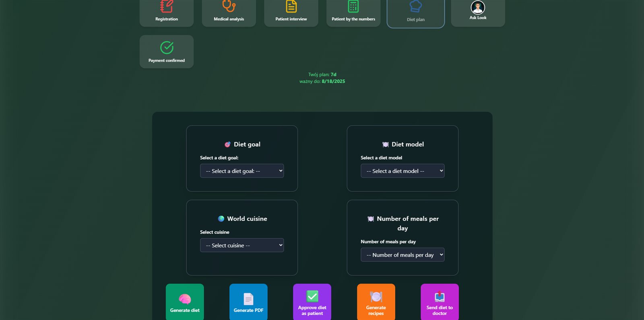Expand the Select a diet goal dropdown

coord(242,171)
